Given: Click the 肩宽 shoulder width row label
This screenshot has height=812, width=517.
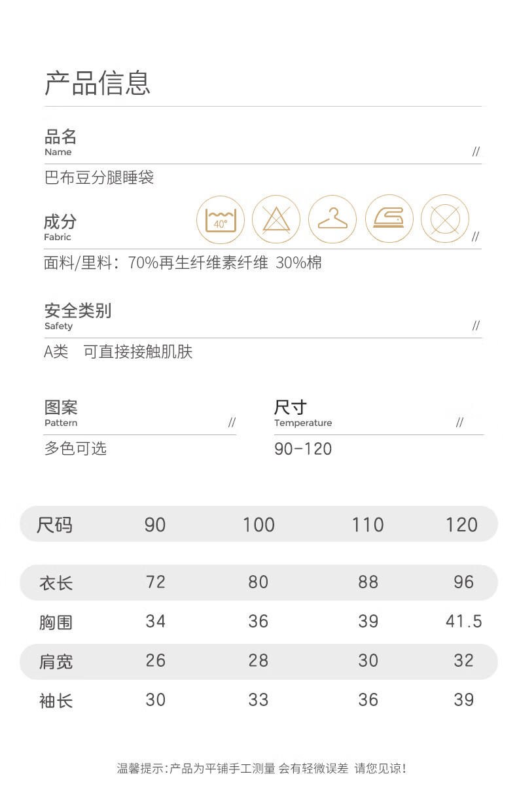Looking at the screenshot, I should (56, 662).
